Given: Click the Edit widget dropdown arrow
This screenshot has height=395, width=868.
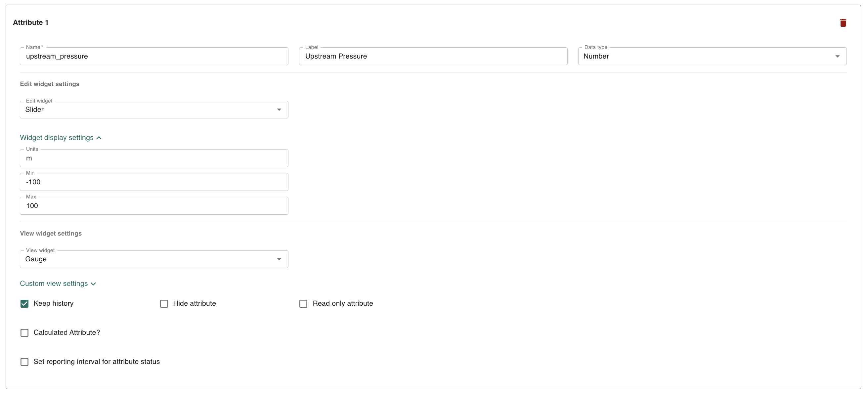Looking at the screenshot, I should [279, 110].
